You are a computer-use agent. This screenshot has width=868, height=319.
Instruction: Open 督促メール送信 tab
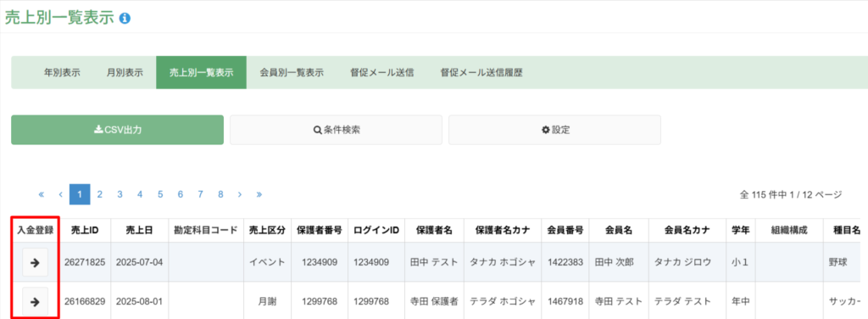(x=382, y=73)
